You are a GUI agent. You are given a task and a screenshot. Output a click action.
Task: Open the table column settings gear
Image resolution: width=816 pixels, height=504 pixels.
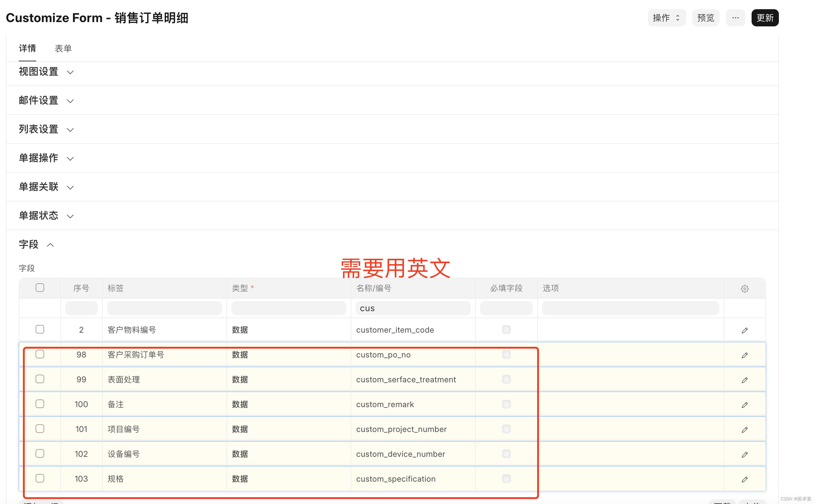[744, 289]
